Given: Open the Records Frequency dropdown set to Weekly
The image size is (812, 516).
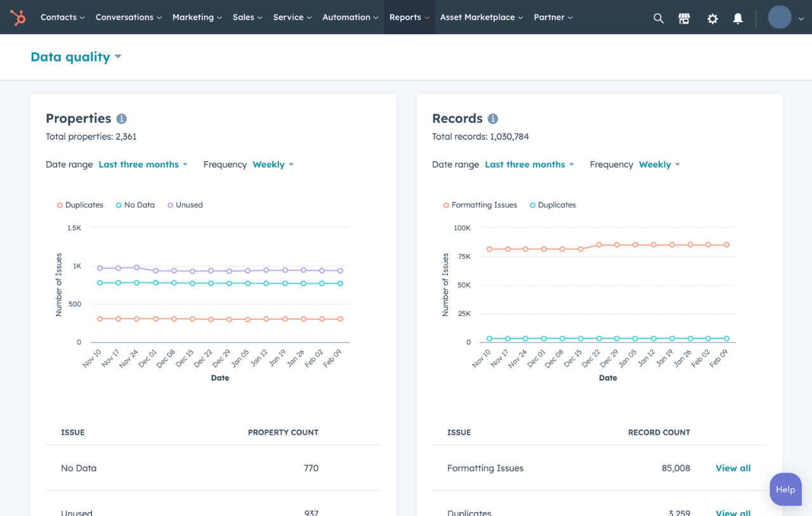Looking at the screenshot, I should pos(659,164).
